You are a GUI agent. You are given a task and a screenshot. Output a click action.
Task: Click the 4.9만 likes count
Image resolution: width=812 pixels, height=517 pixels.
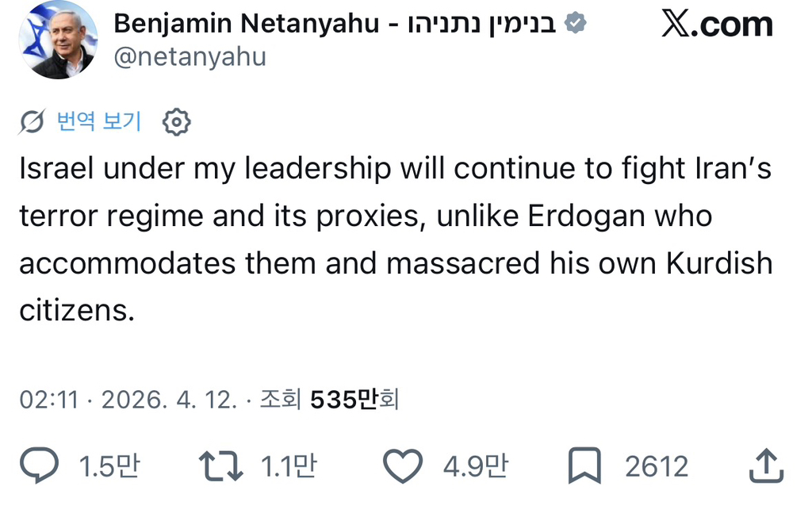(476, 465)
